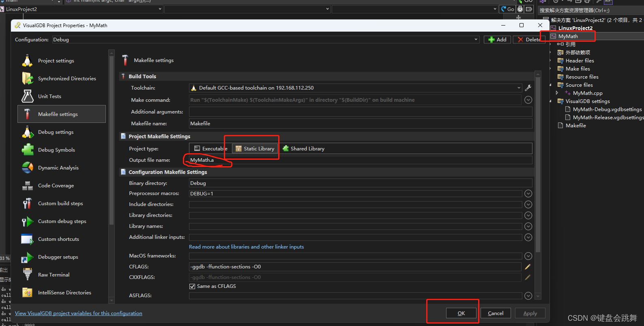Viewport: 644px width, 326px height.
Task: Click the Build Tools section icon
Action: [123, 76]
